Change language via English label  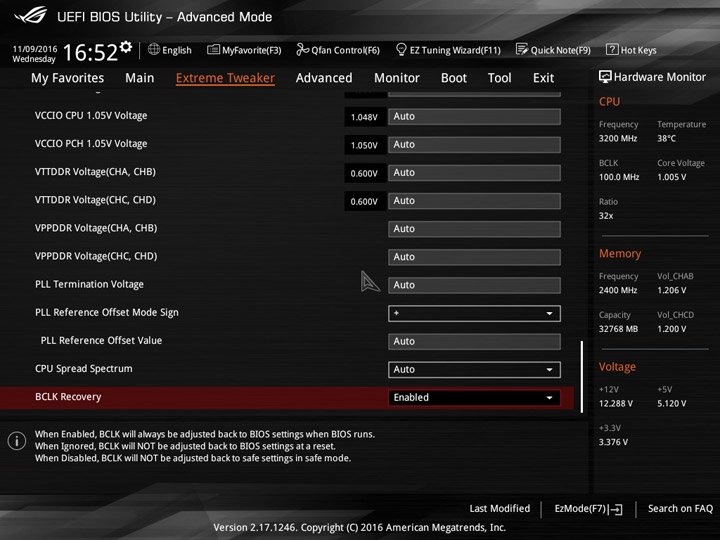pos(177,50)
